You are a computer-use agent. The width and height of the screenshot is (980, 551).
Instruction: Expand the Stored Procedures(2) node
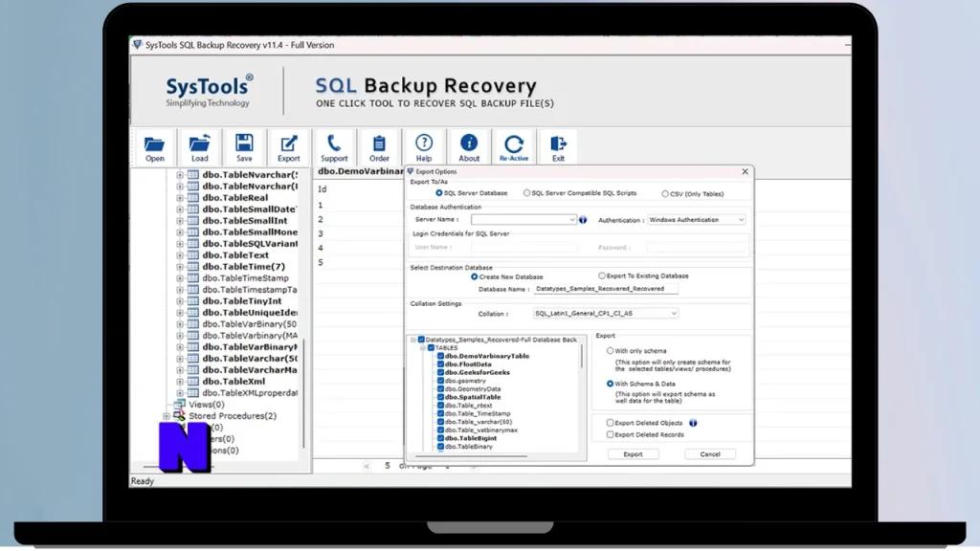(167, 416)
